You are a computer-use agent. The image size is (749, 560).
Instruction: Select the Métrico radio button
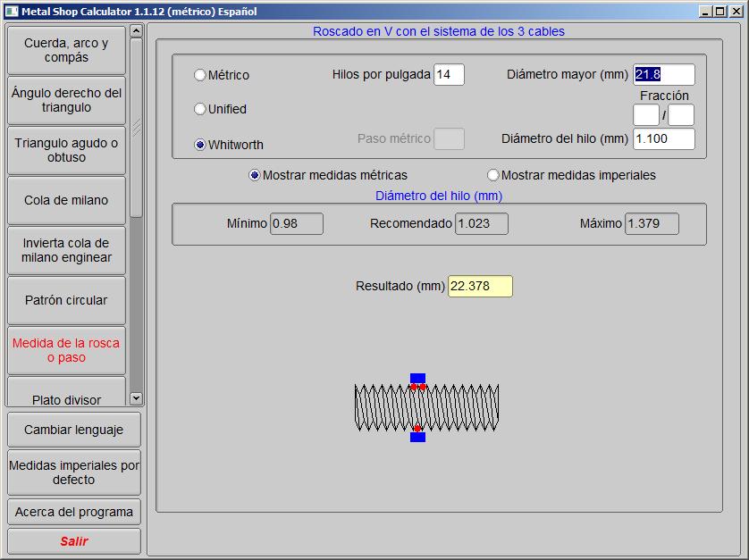[200, 75]
